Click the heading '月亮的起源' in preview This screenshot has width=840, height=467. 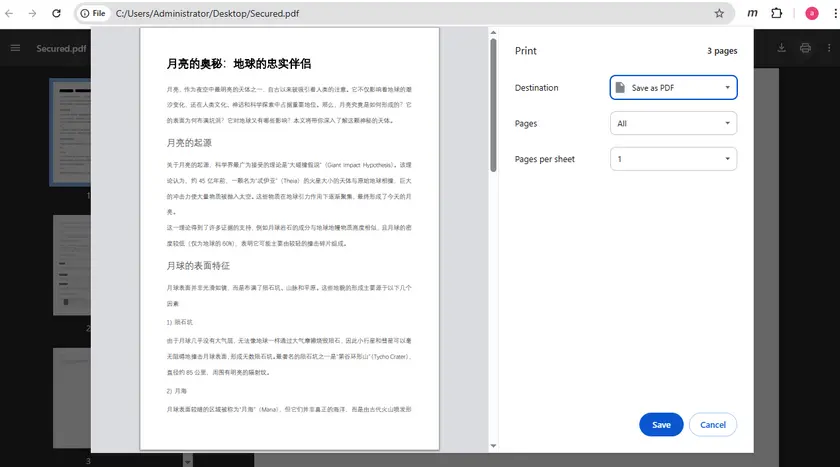coord(189,143)
